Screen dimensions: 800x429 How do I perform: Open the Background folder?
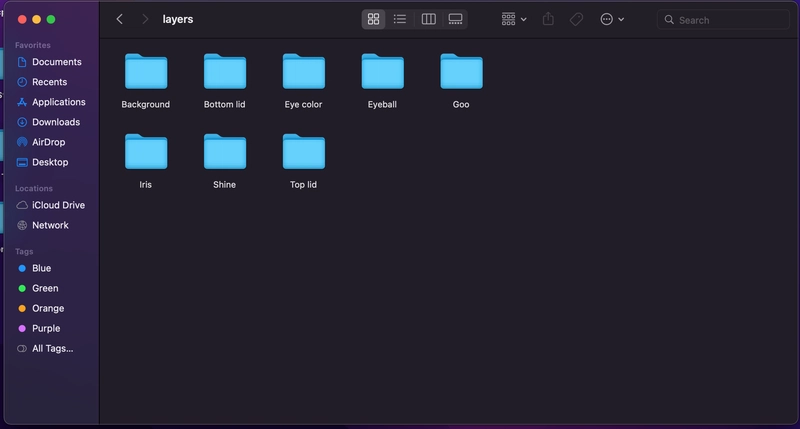[x=146, y=71]
